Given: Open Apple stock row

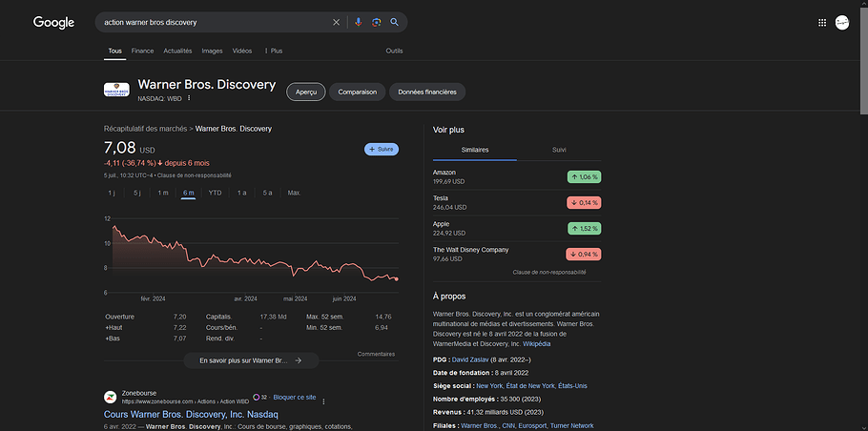Looking at the screenshot, I should 517,229.
